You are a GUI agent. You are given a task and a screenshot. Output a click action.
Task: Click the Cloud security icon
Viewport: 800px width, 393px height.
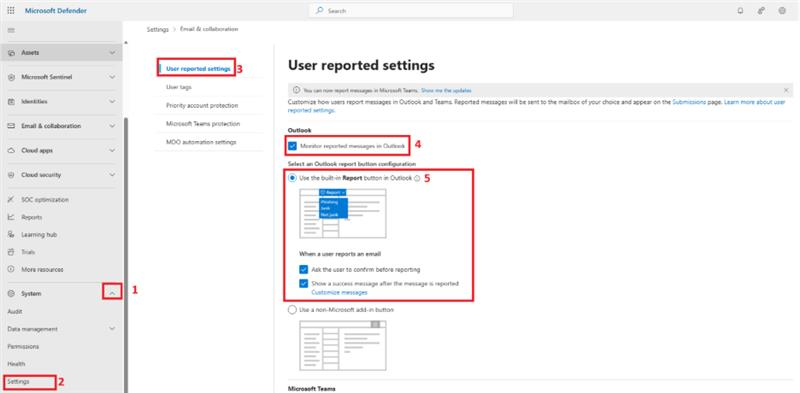11,175
